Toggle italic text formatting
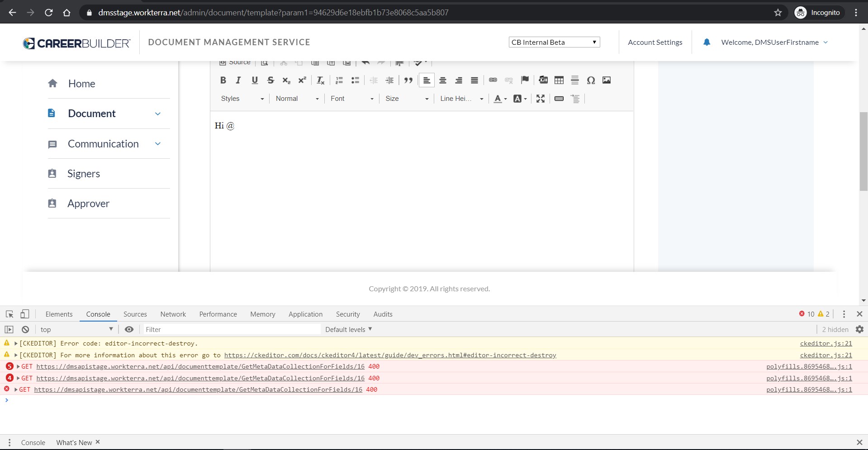The image size is (868, 450). click(238, 80)
